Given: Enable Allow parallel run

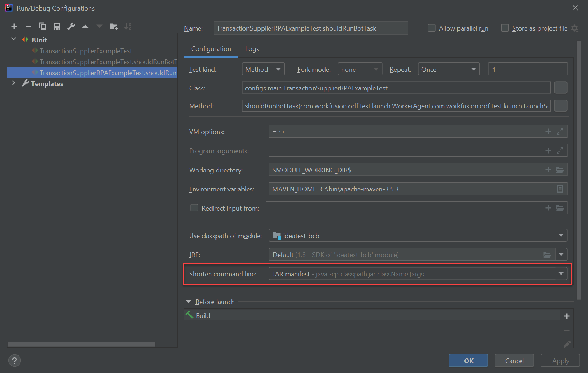Looking at the screenshot, I should coord(432,28).
